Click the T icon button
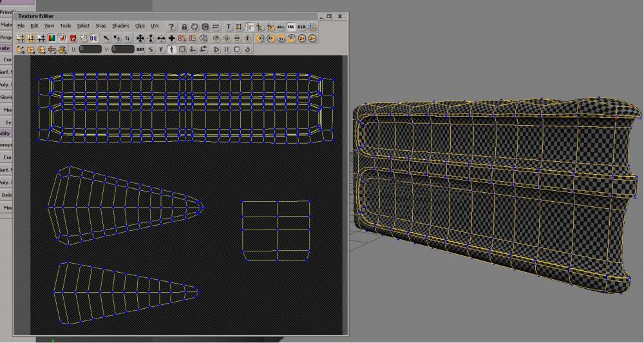Viewport: 644px width, 343px height. coord(229,27)
